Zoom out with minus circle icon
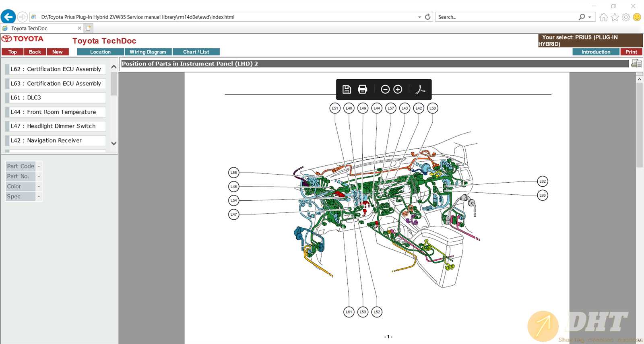This screenshot has width=644, height=344. coord(385,89)
